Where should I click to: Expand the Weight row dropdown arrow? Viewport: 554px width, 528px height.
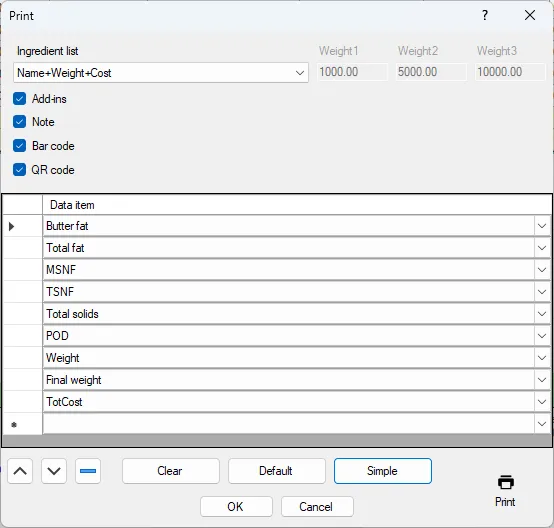[542, 358]
